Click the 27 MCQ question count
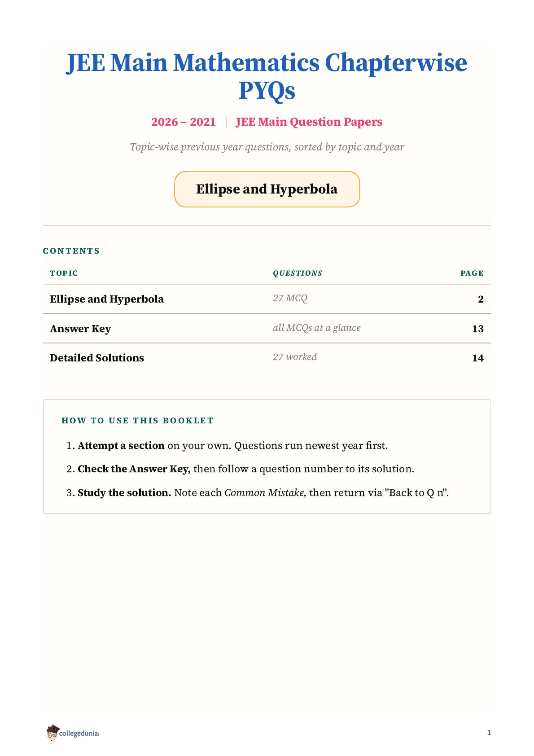Image resolution: width=534 pixels, height=756 pixels. point(290,298)
